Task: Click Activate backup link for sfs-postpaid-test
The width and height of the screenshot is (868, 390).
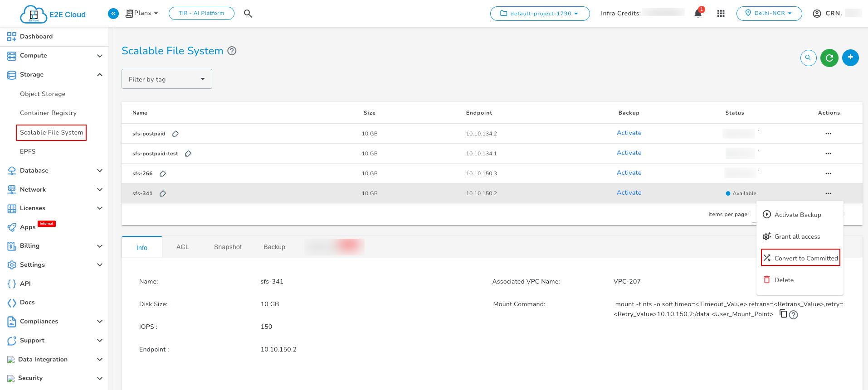Action: (629, 153)
